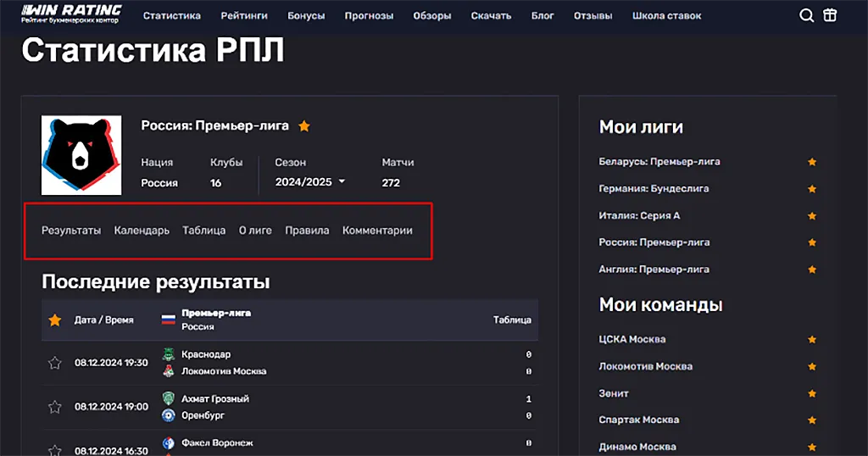Switch to the Таблица tab

203,231
